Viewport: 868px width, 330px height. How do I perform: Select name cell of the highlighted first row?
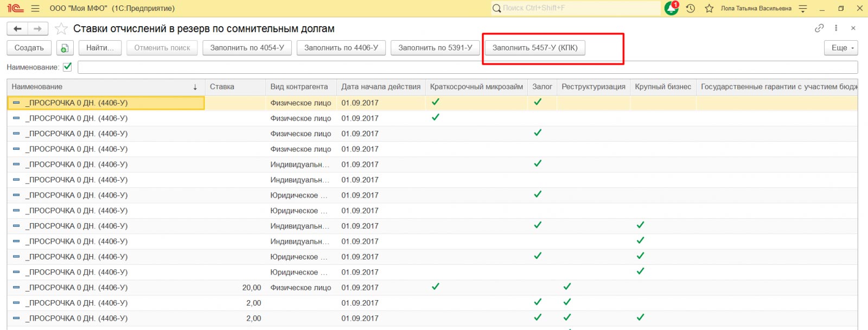106,103
